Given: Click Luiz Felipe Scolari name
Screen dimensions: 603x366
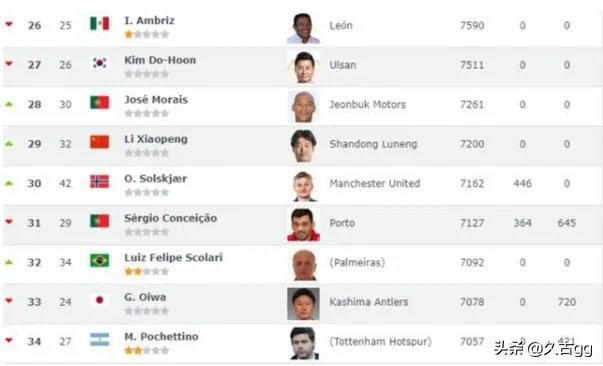Looking at the screenshot, I should pyautogui.click(x=173, y=258).
